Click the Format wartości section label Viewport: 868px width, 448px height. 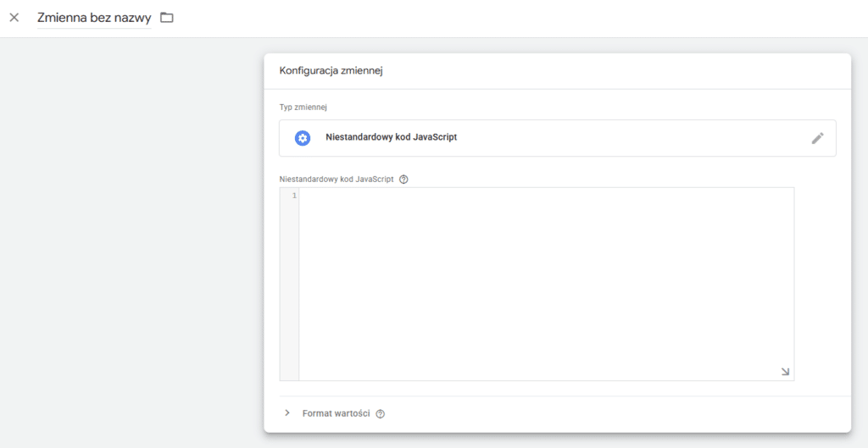pyautogui.click(x=336, y=414)
